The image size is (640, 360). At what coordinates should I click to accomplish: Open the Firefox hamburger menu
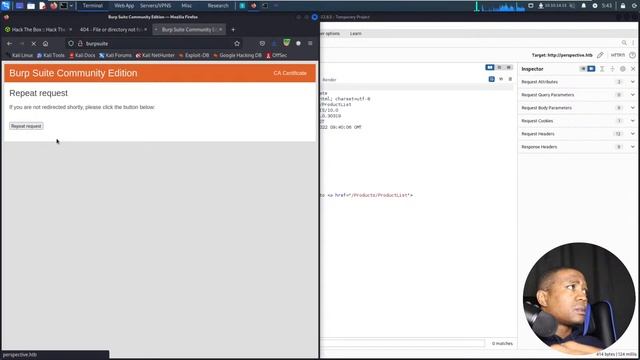[x=310, y=43]
